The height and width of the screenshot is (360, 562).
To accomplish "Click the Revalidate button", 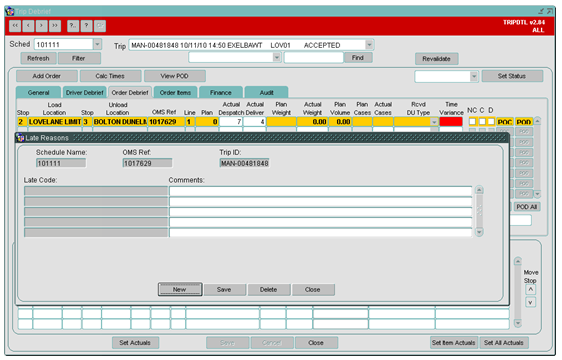I will (x=436, y=59).
